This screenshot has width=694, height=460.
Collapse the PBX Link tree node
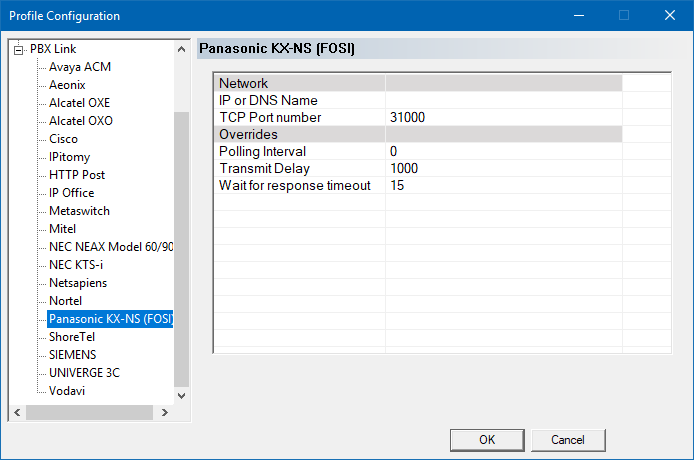19,50
